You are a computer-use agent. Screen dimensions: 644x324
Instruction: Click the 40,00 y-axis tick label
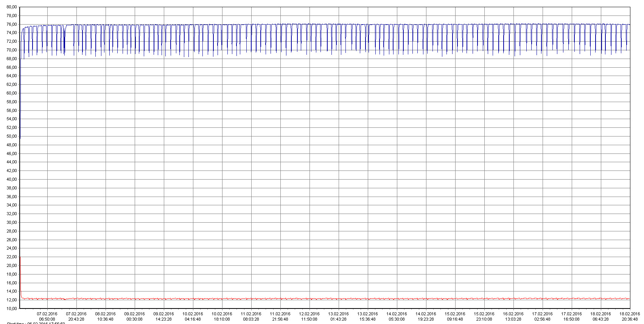12,179
